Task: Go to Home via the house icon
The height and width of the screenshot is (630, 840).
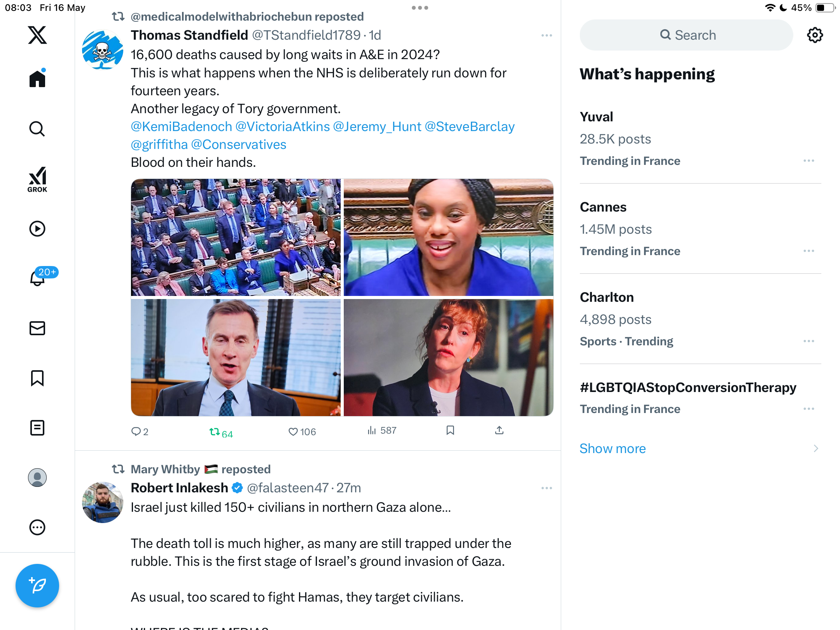Action: click(x=37, y=78)
